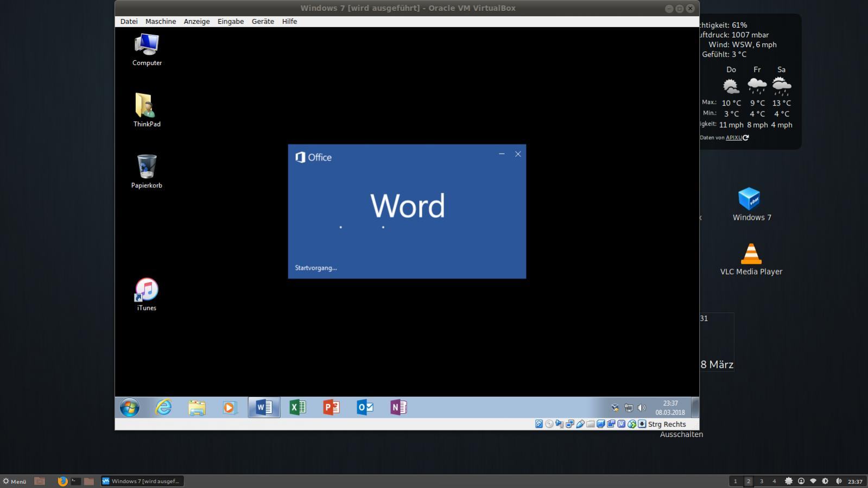Click the network tray icon in Windows 7
868x488 pixels.
628,408
